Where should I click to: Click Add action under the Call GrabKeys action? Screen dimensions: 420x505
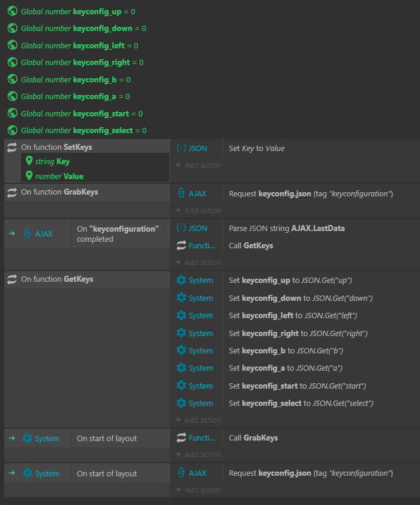point(199,454)
